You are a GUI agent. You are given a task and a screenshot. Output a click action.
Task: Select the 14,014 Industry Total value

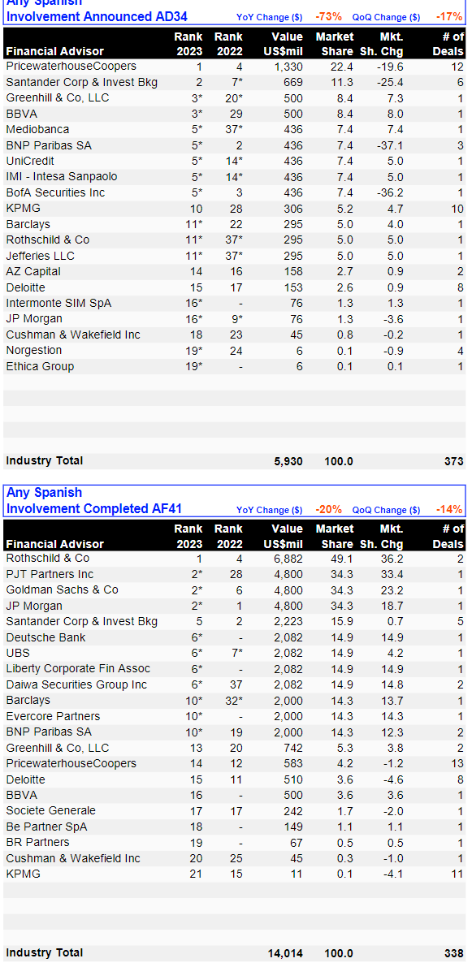click(x=285, y=953)
